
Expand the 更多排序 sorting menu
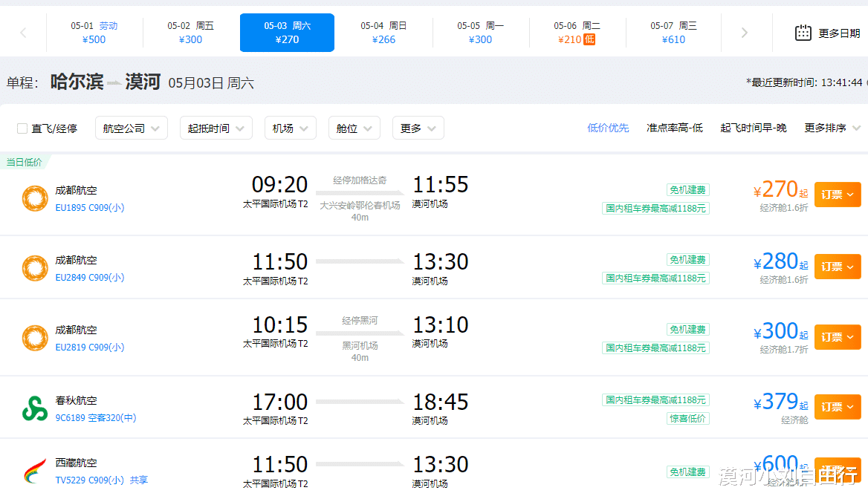832,128
